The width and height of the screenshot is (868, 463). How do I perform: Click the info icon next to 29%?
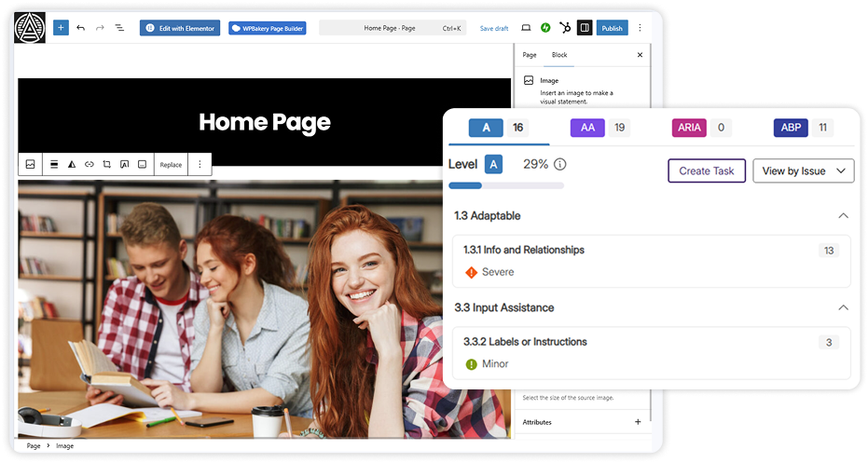tap(560, 164)
